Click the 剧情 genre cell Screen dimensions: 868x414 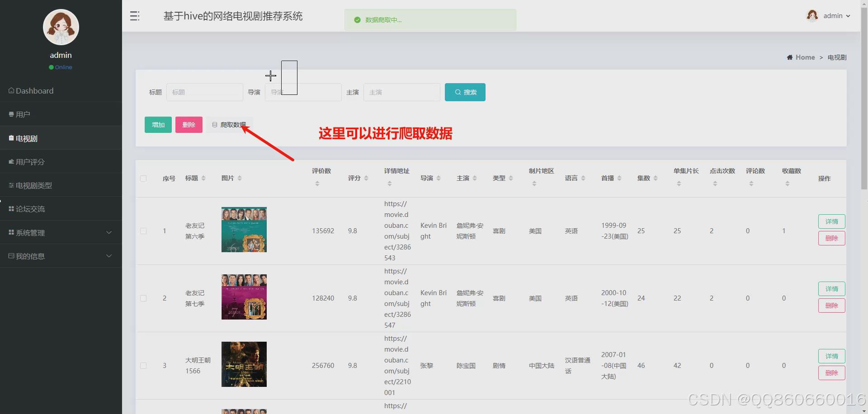[499, 366]
